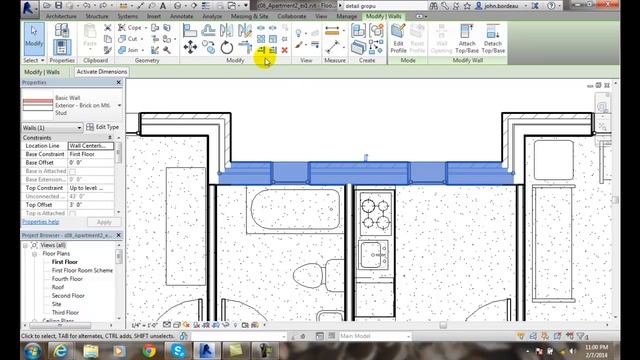Image resolution: width=640 pixels, height=360 pixels.
Task: Click the Save icon in quick access toolbar
Action: click(59, 6)
